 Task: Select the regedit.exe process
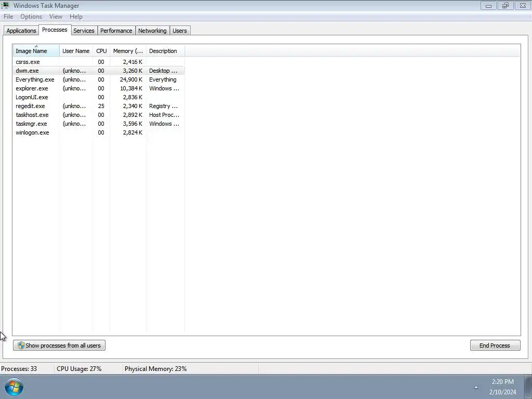click(x=99, y=106)
